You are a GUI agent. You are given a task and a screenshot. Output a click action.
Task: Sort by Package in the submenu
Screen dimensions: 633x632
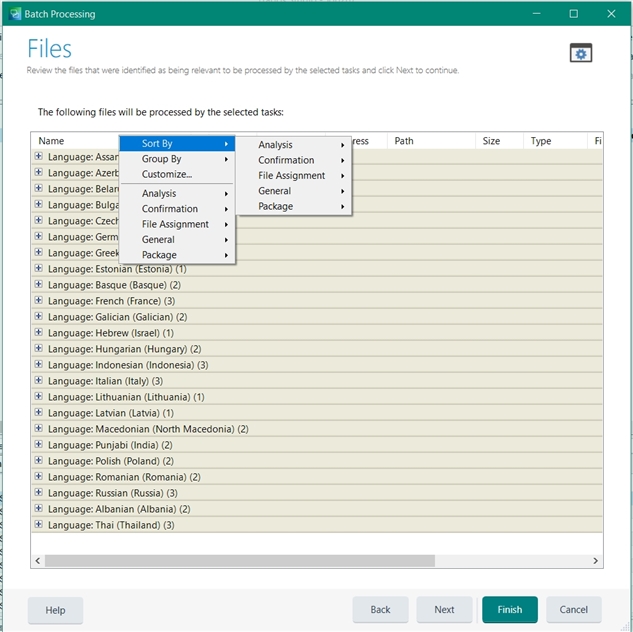point(293,206)
